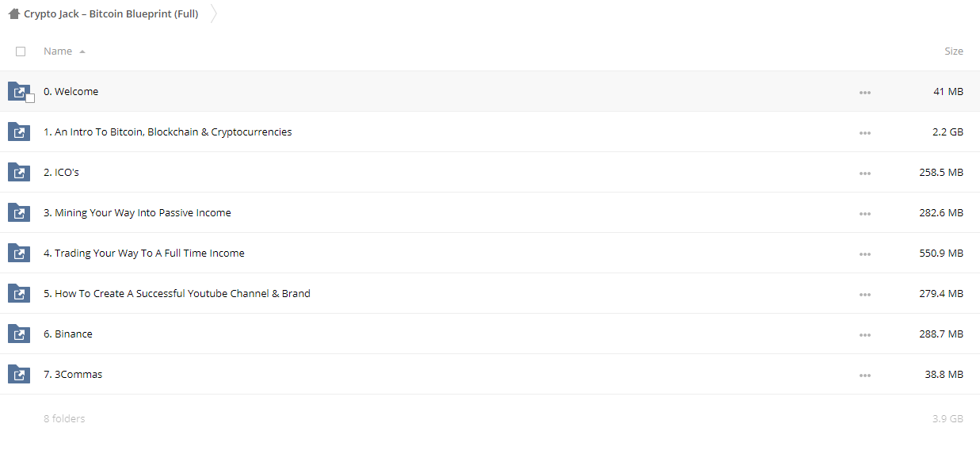
Task: Click the folder icon beside 2. ICO's
Action: pyautogui.click(x=18, y=172)
